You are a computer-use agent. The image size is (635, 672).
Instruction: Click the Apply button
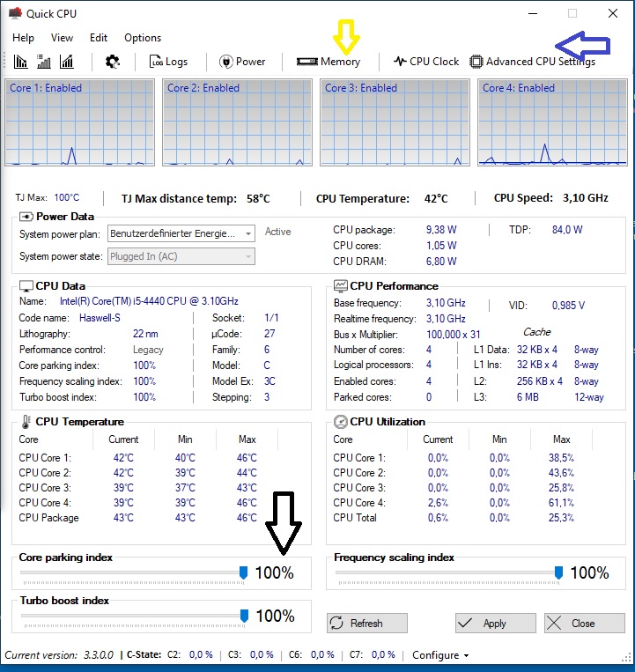click(x=496, y=624)
